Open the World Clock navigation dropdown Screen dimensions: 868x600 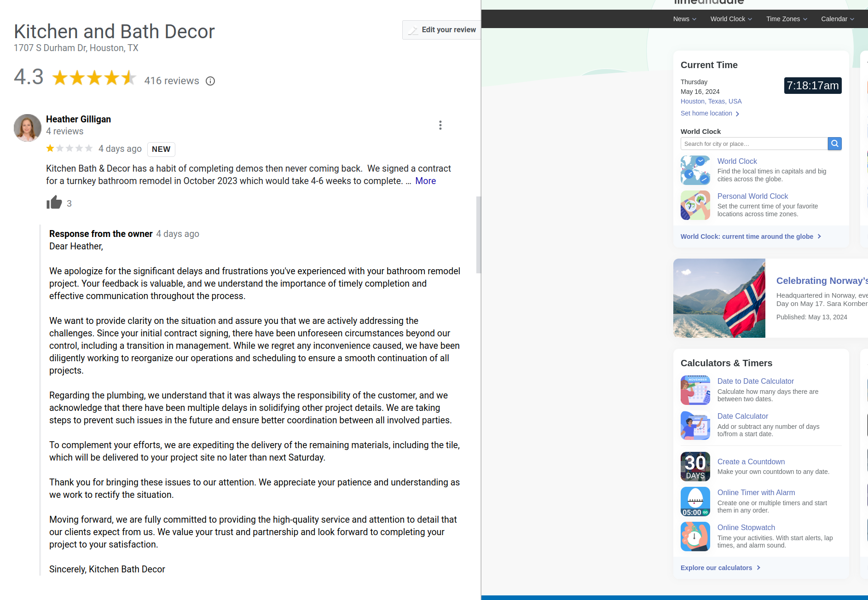(731, 19)
